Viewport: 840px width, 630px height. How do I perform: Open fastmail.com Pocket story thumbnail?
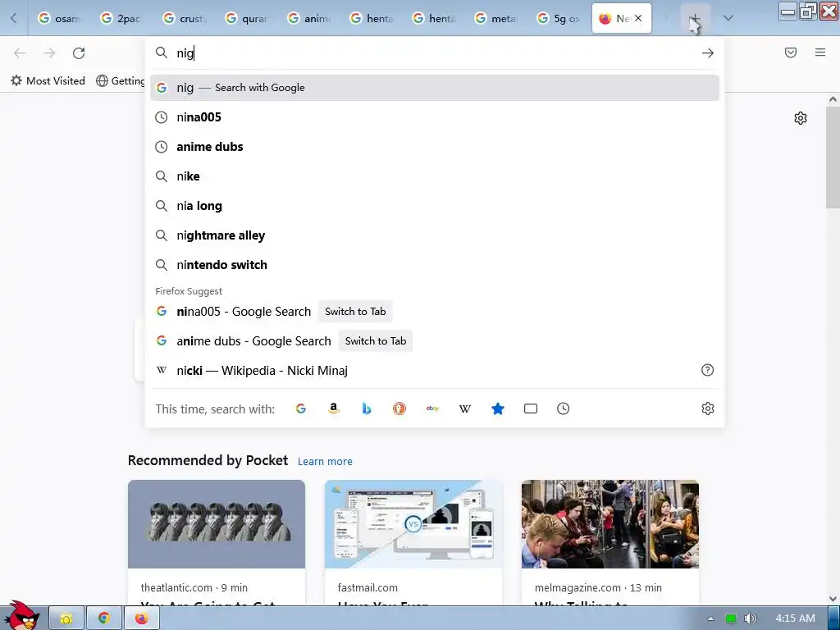coord(413,524)
